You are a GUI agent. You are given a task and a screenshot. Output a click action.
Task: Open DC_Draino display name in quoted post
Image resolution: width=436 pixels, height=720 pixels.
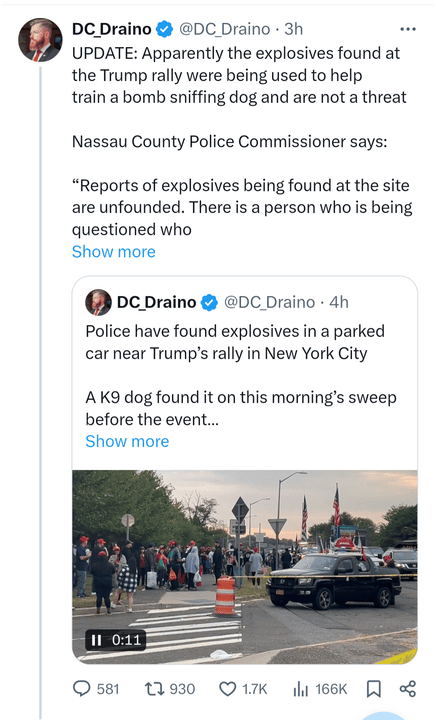click(157, 302)
